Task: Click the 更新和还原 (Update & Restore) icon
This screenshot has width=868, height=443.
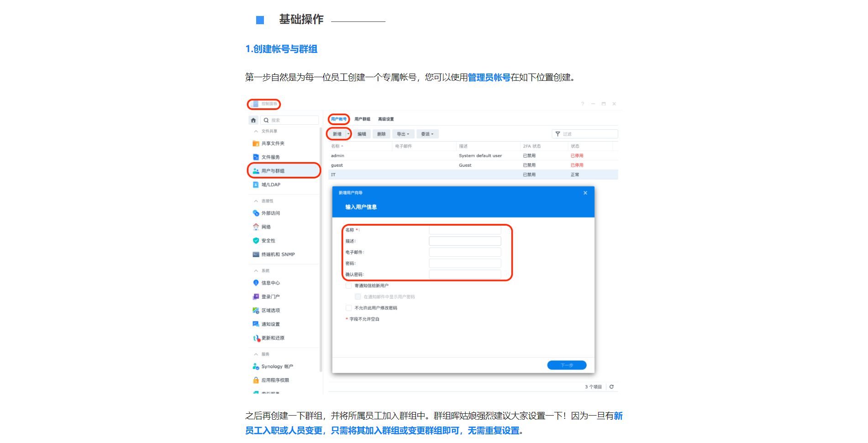Action: (256, 338)
